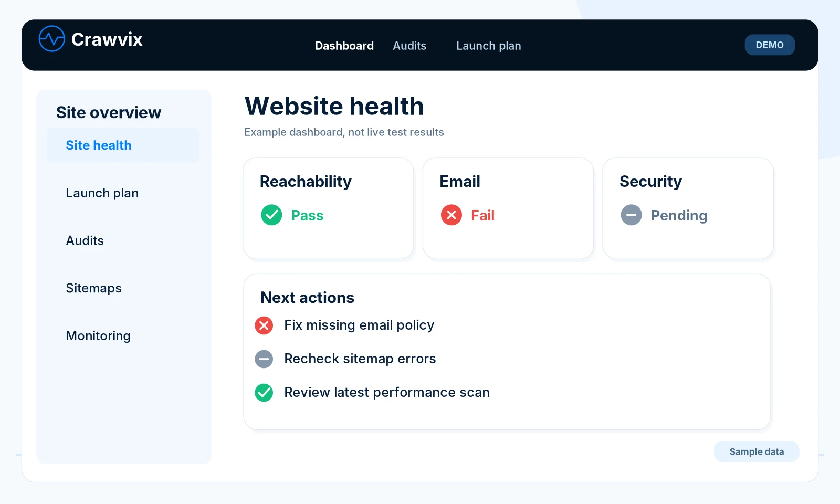Open the Fix missing email policy action
This screenshot has width=840, height=504.
click(x=359, y=325)
